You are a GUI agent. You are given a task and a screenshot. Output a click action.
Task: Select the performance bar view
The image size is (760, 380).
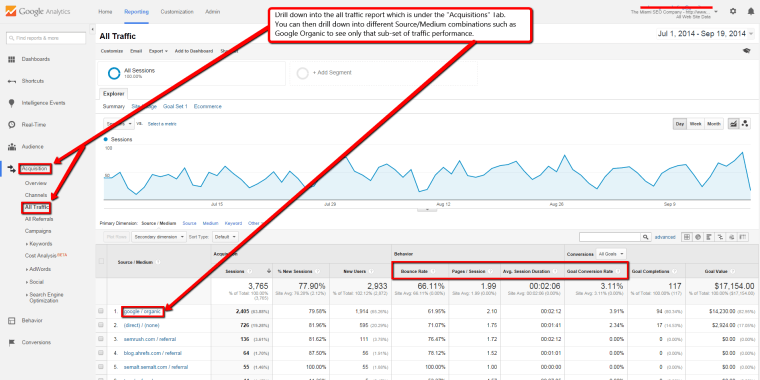point(710,237)
